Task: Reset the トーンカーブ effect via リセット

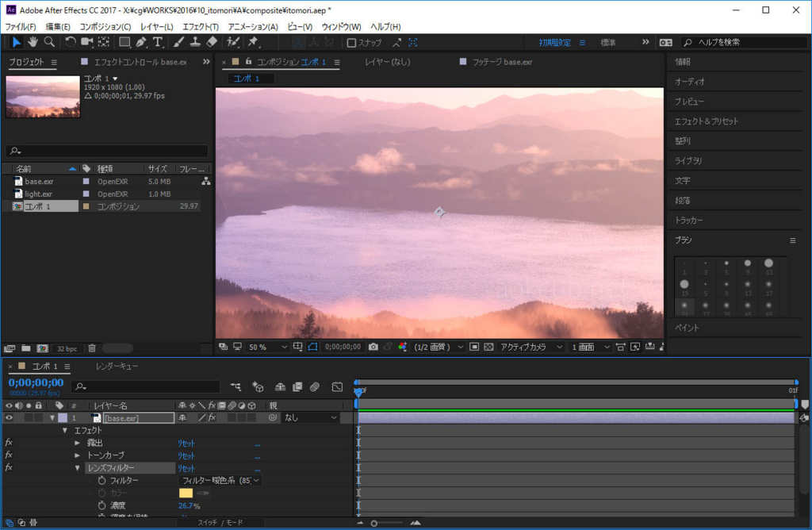Action: (x=186, y=455)
